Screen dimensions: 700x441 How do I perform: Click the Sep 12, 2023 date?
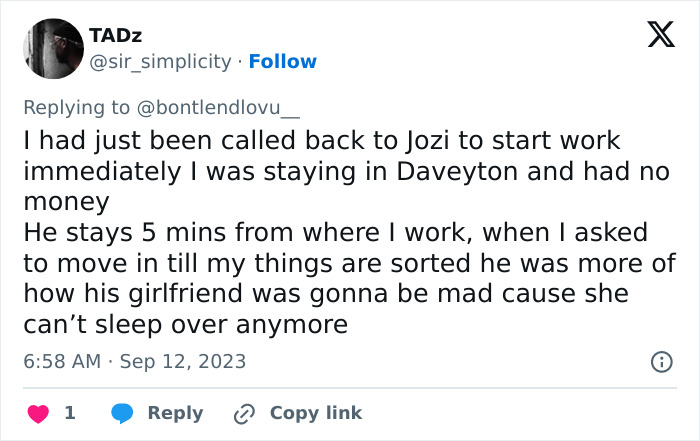pos(182,361)
